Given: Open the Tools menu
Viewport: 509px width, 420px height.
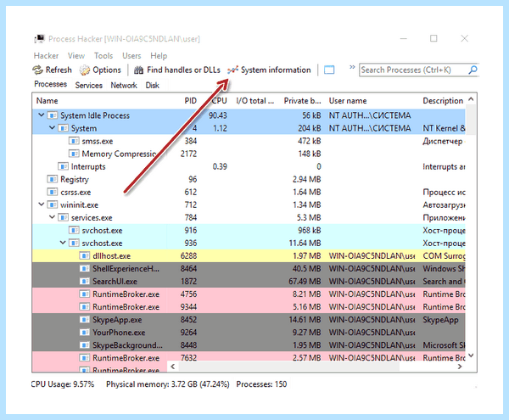Looking at the screenshot, I should (x=103, y=56).
